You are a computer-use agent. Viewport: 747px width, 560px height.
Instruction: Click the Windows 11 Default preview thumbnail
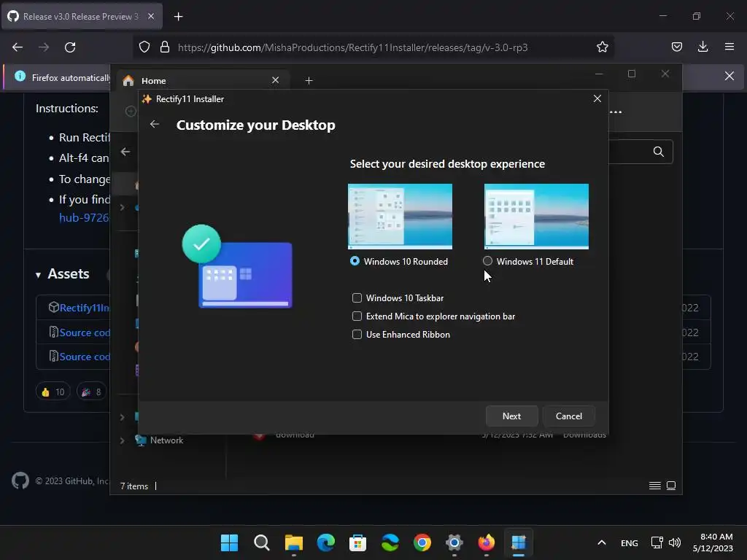click(x=536, y=216)
